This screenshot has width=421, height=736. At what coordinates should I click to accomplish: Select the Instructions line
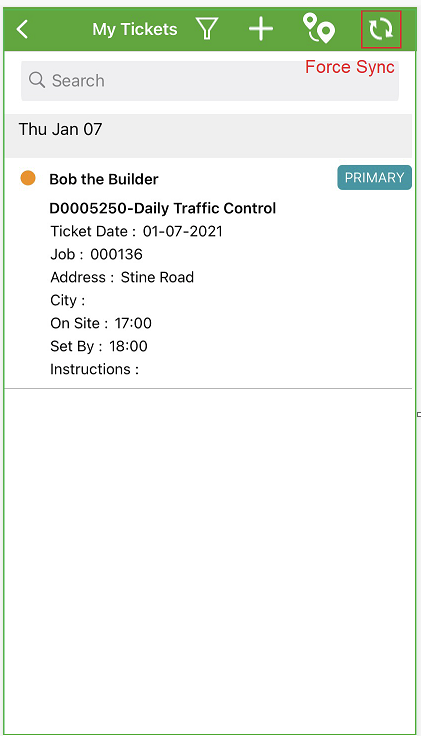(x=94, y=369)
